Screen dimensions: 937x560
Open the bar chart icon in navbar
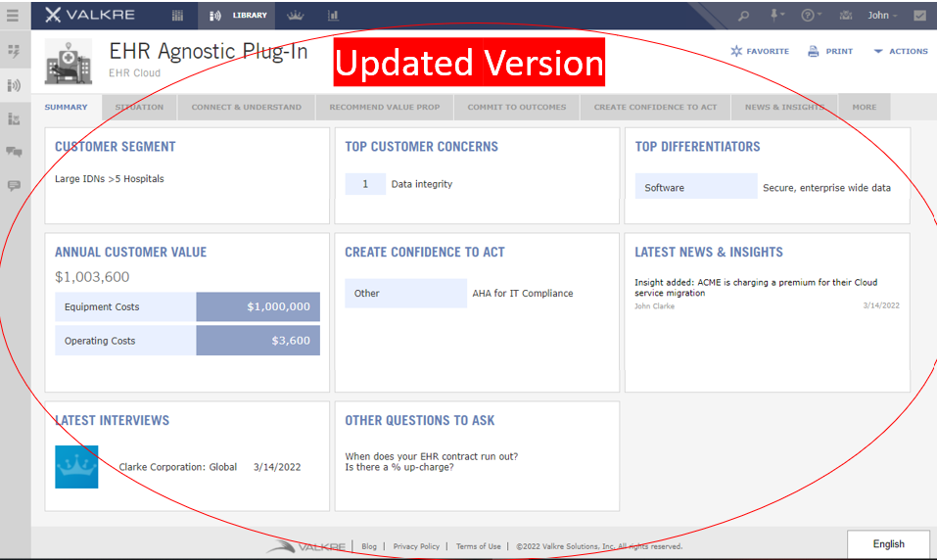click(333, 16)
